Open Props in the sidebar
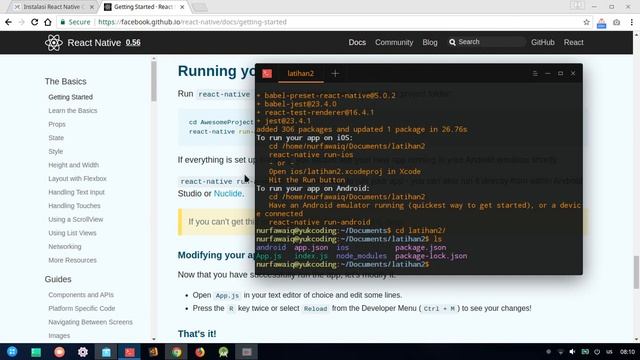The image size is (640, 360). (57, 124)
